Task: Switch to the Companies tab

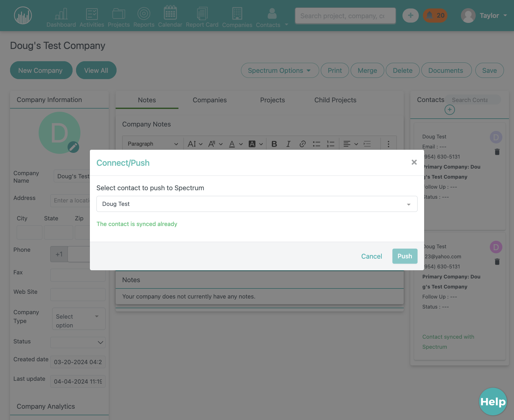Action: [210, 100]
